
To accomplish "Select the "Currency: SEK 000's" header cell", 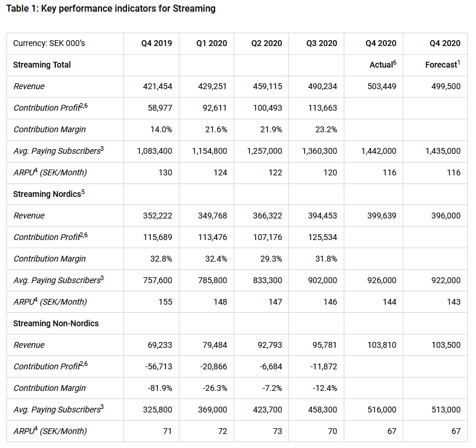I will coord(50,43).
